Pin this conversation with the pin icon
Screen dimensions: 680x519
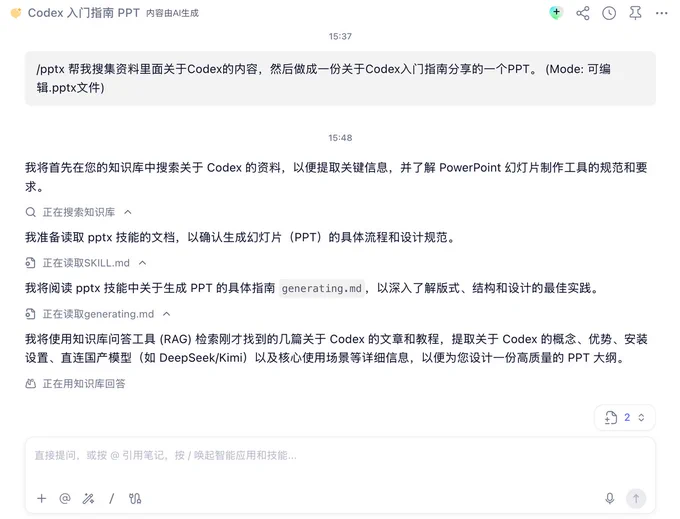point(635,13)
